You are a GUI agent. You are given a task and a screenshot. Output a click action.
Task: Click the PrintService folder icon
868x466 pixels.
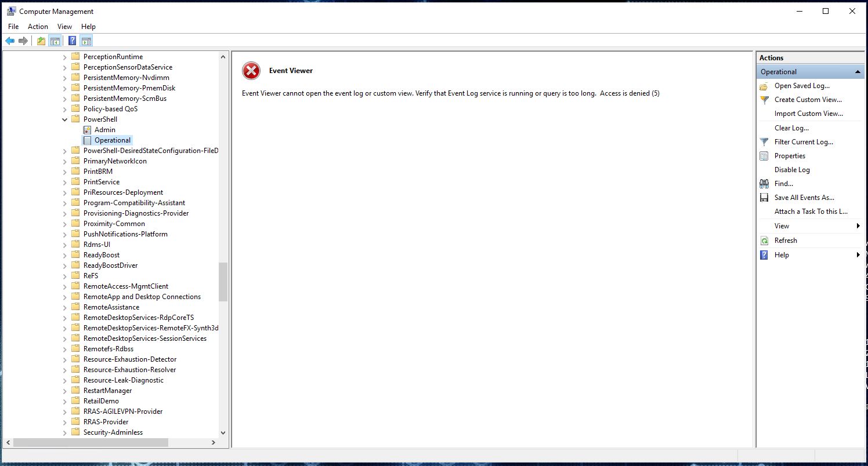pyautogui.click(x=75, y=182)
